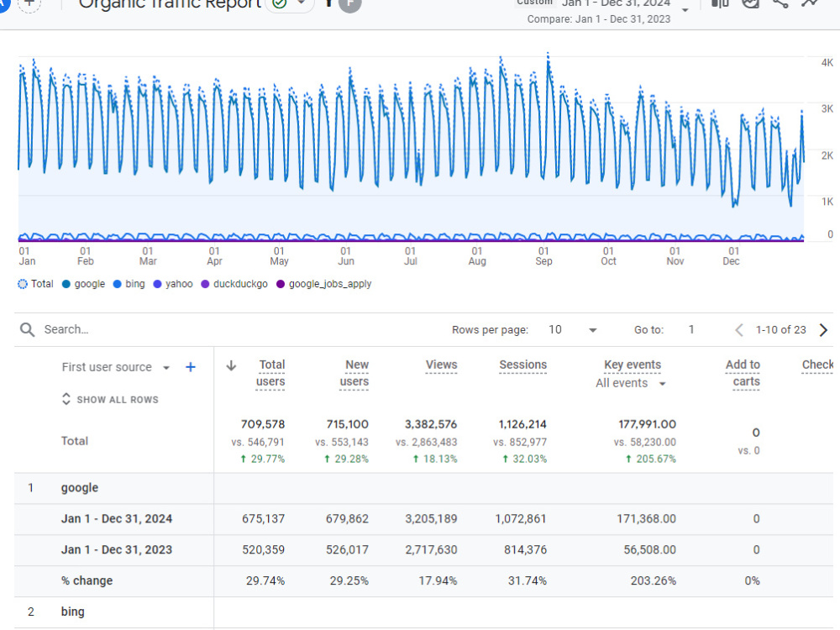Select the bing row label

pos(73,612)
